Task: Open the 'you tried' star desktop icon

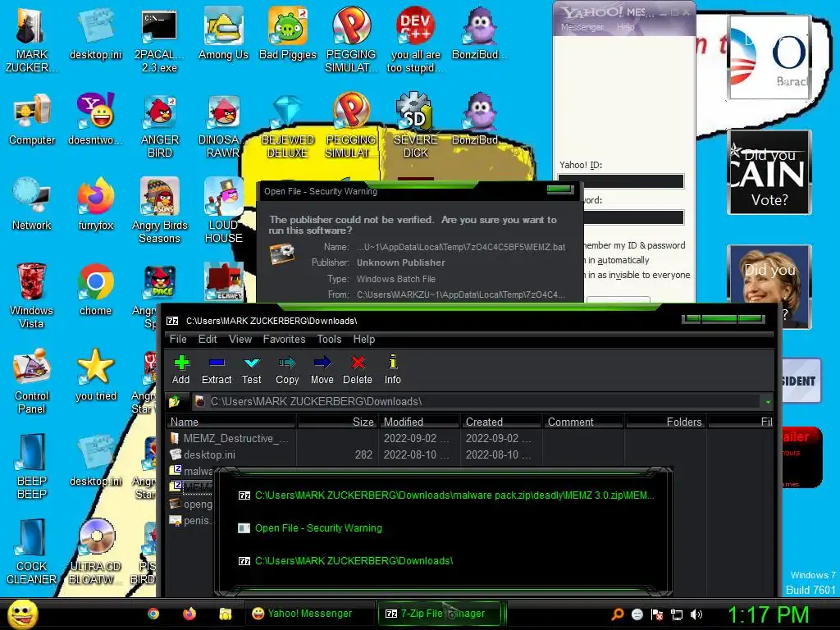Action: 95,374
